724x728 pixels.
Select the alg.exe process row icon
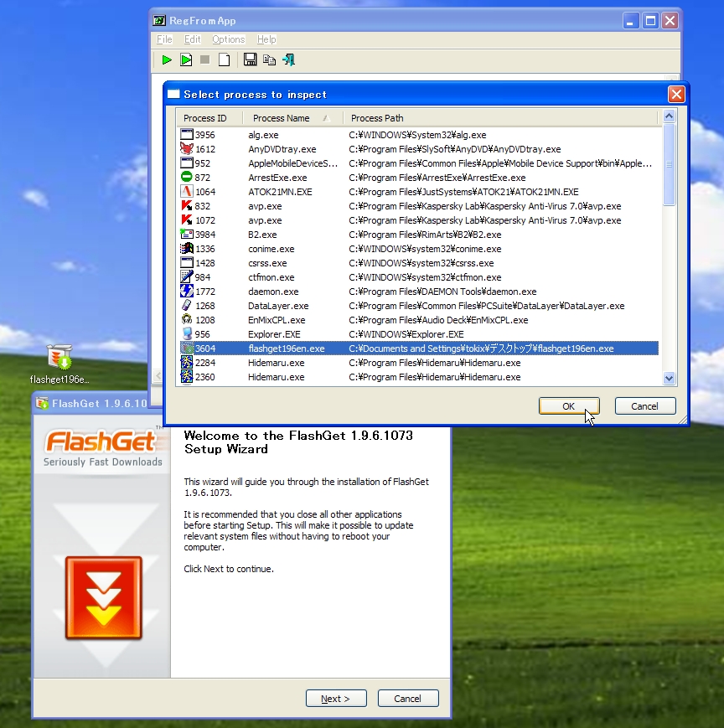point(187,135)
